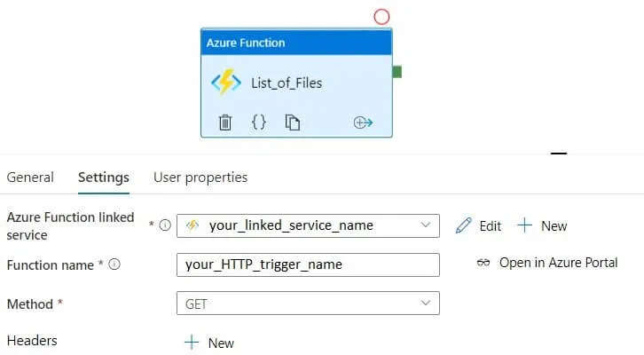Click the clone activity copy icon
The image size is (644, 355).
292,122
